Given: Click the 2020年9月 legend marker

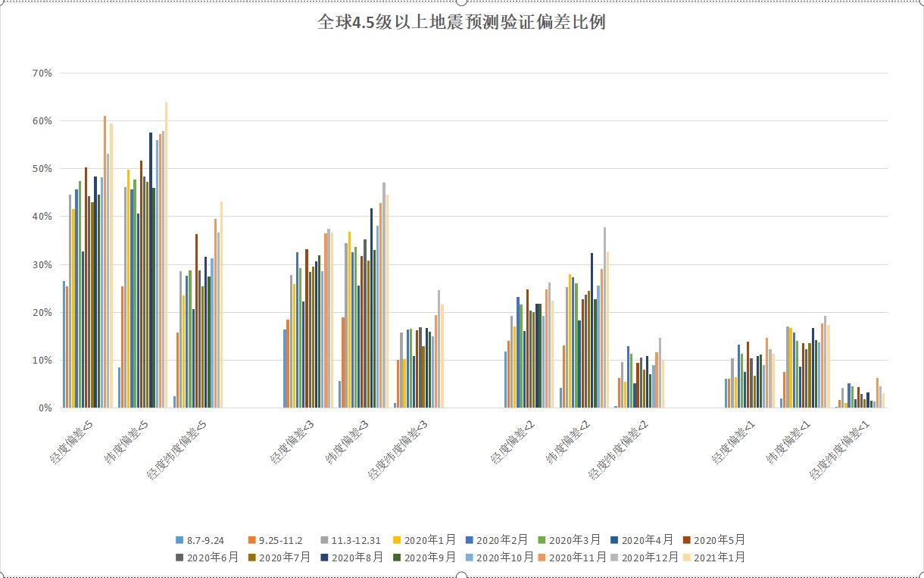Looking at the screenshot, I should pos(398,558).
